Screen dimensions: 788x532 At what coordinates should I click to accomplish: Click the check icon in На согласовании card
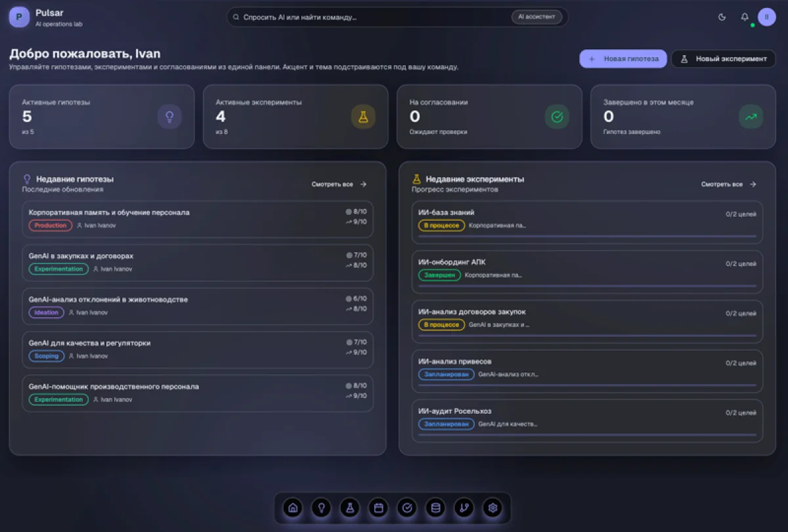557,117
